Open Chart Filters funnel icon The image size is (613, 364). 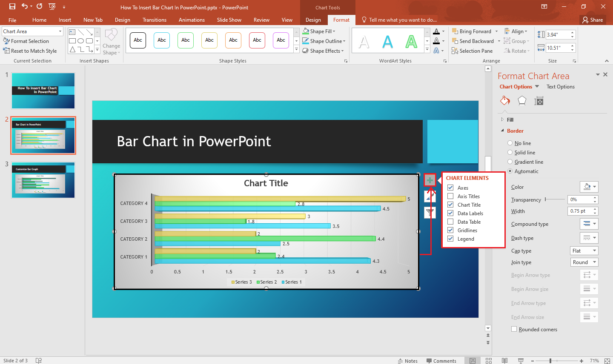click(x=430, y=212)
